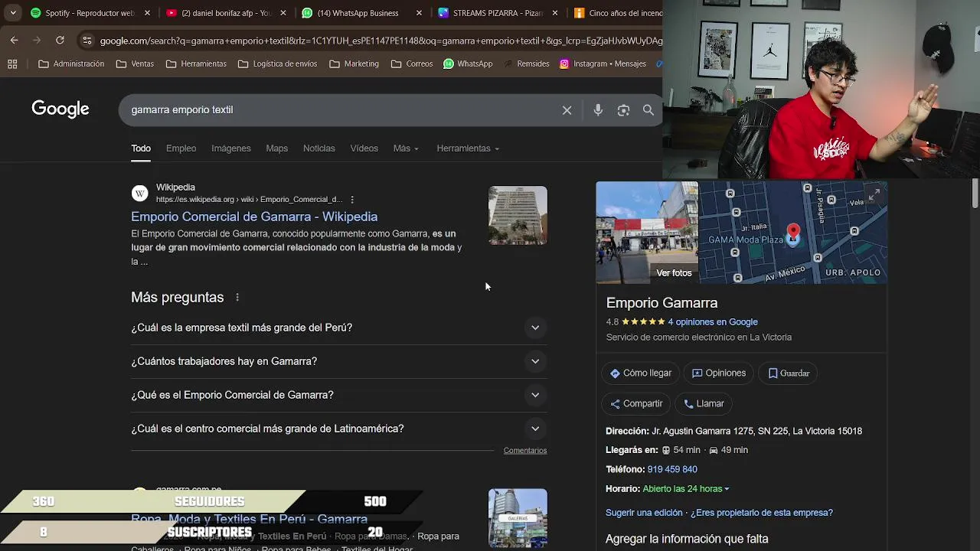Open the Wikipedia result building thumbnail
The image size is (980, 551).
tap(518, 216)
